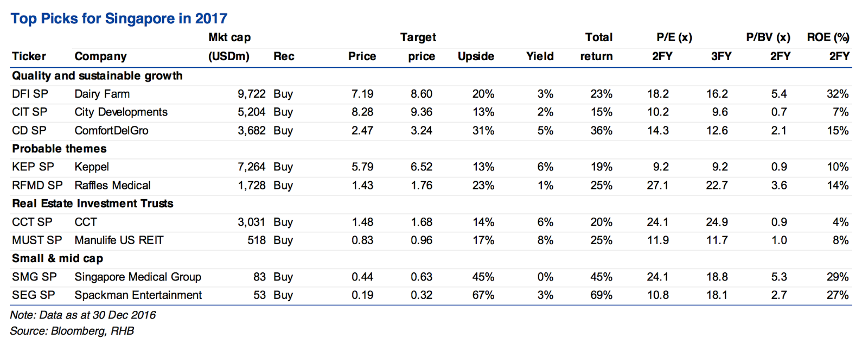Click the Company column header
Image resolution: width=868 pixels, height=344 pixels.
pos(100,56)
